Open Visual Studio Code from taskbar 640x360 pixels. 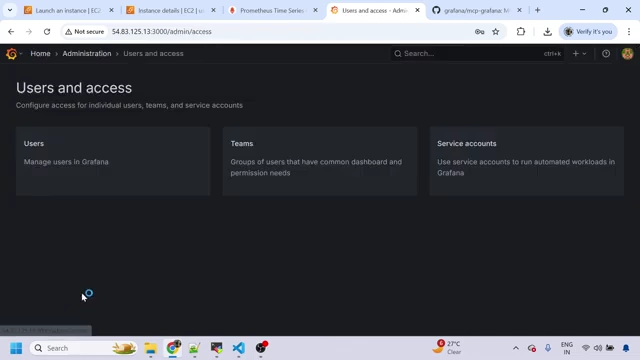[239, 348]
